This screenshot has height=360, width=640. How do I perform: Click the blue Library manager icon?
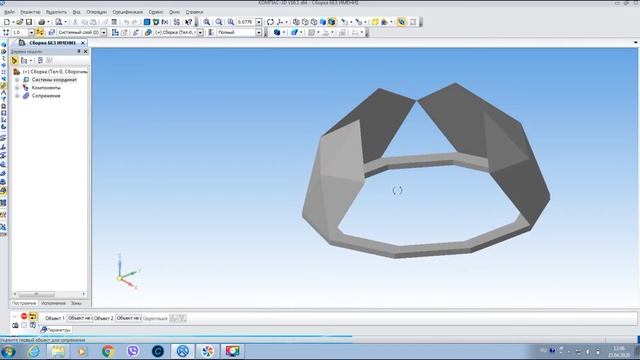click(x=147, y=22)
